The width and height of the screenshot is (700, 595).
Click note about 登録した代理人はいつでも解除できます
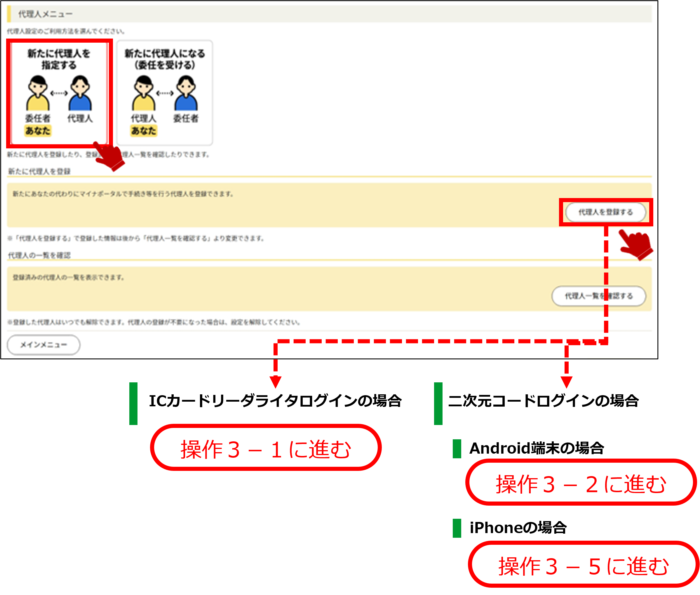pos(154,322)
